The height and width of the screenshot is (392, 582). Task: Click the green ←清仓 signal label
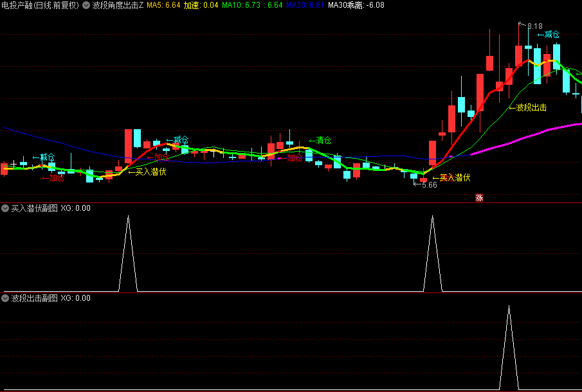320,141
